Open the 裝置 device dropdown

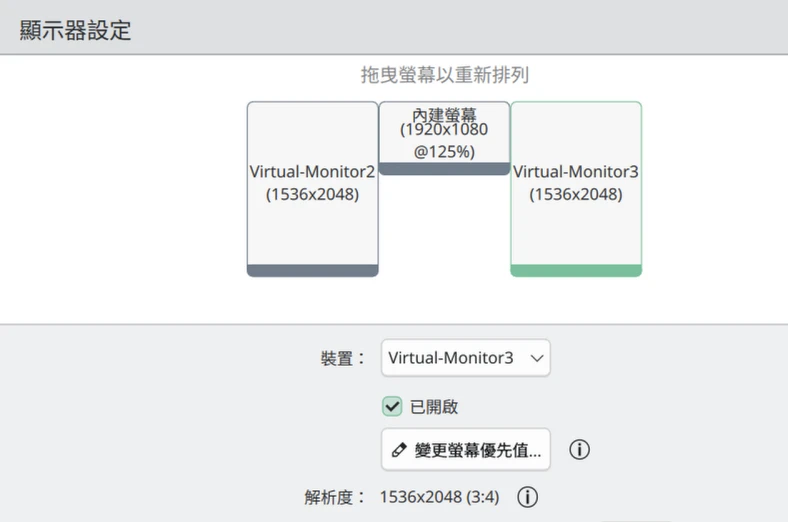(x=465, y=357)
